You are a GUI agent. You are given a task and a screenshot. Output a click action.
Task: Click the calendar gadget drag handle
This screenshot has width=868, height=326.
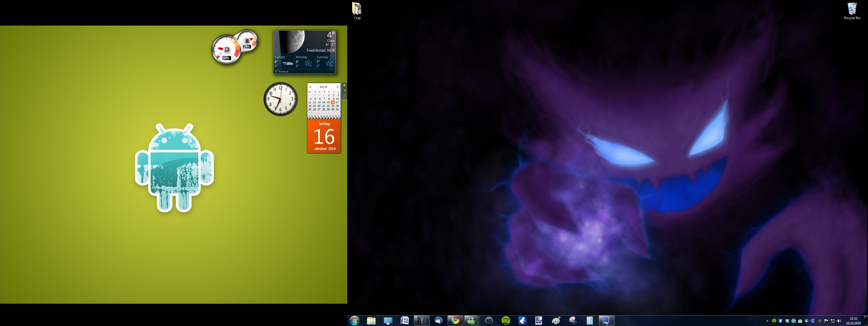click(x=344, y=96)
